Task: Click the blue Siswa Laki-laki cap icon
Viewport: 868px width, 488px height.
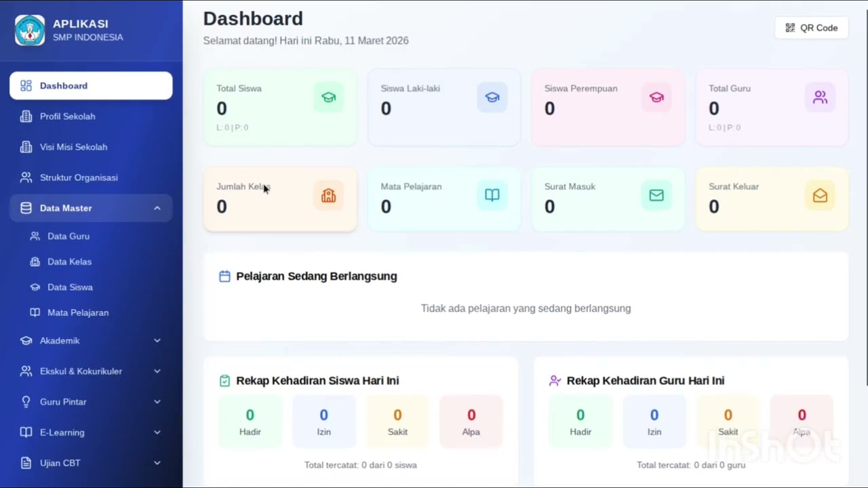Action: (x=492, y=97)
